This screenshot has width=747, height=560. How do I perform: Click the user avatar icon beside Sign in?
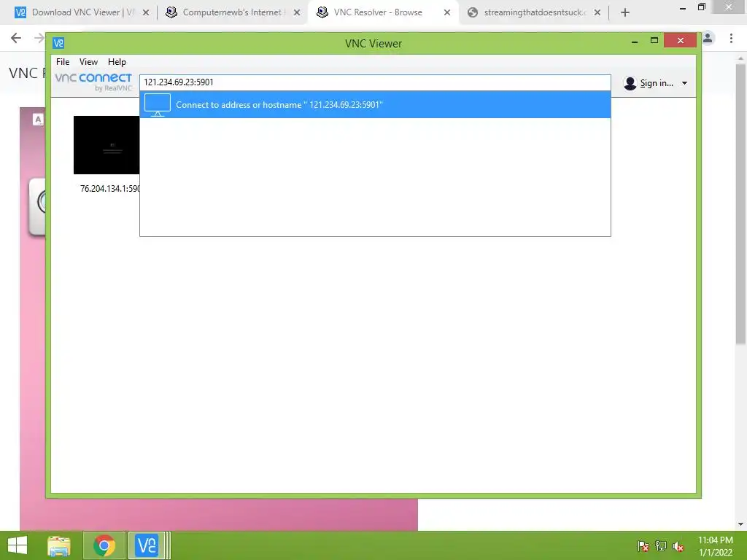click(x=630, y=83)
